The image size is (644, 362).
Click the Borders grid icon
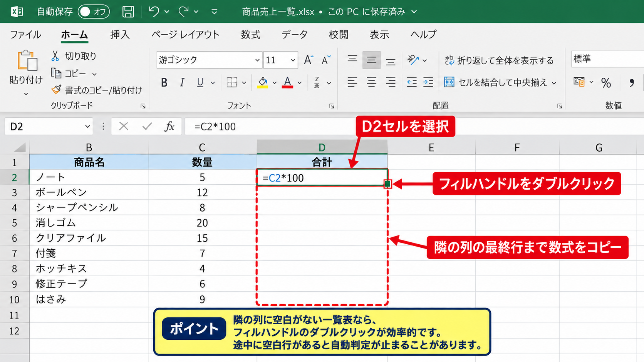231,82
